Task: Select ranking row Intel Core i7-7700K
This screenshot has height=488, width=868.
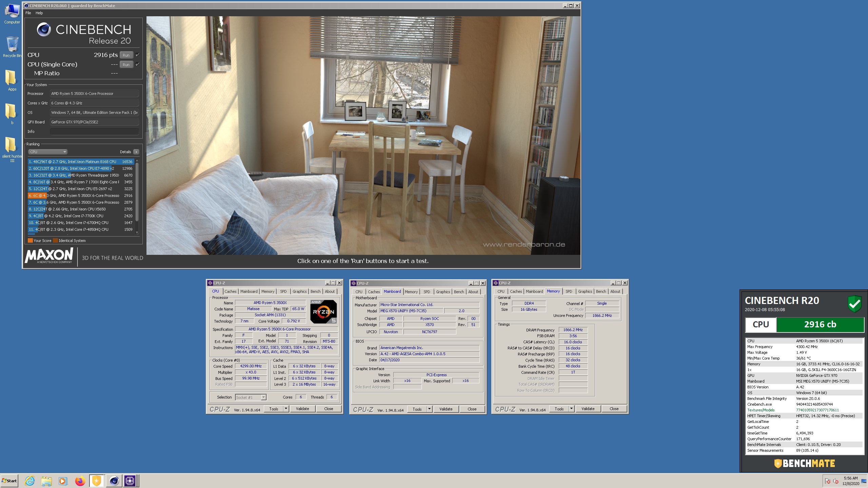Action: coord(81,216)
